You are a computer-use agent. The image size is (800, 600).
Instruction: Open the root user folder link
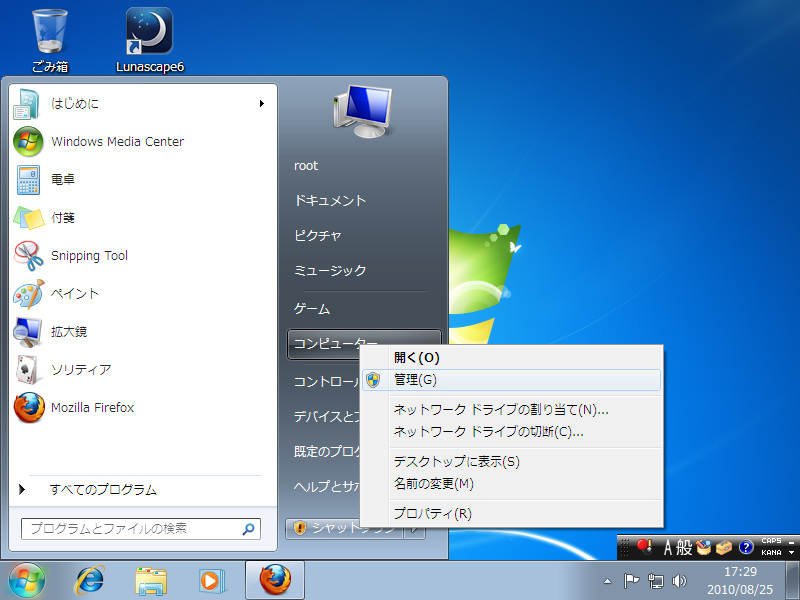tap(306, 166)
